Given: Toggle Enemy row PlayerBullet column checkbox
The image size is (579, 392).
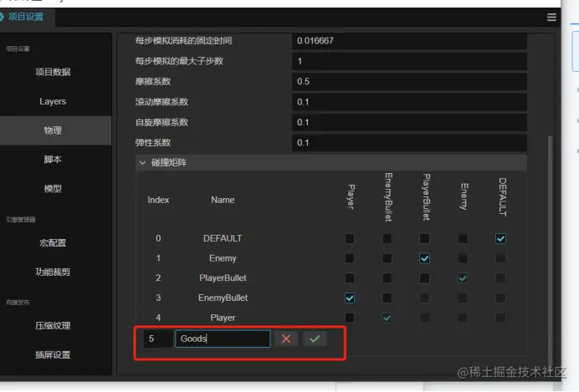Looking at the screenshot, I should tap(425, 258).
